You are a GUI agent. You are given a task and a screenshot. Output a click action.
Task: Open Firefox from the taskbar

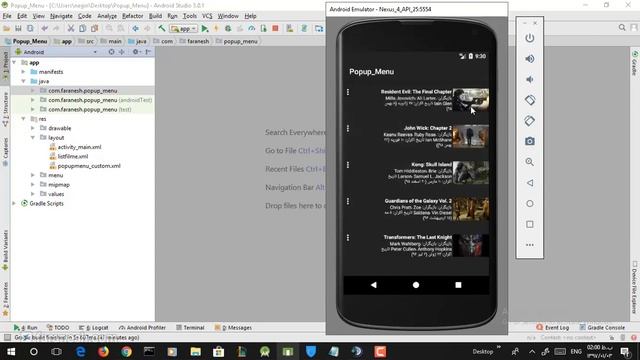click(x=103, y=351)
